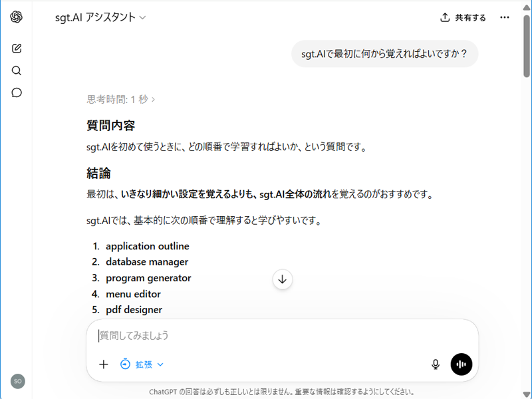Screen dimensions: 532x399
Task: Click the 共有する share button
Action: coord(463,17)
